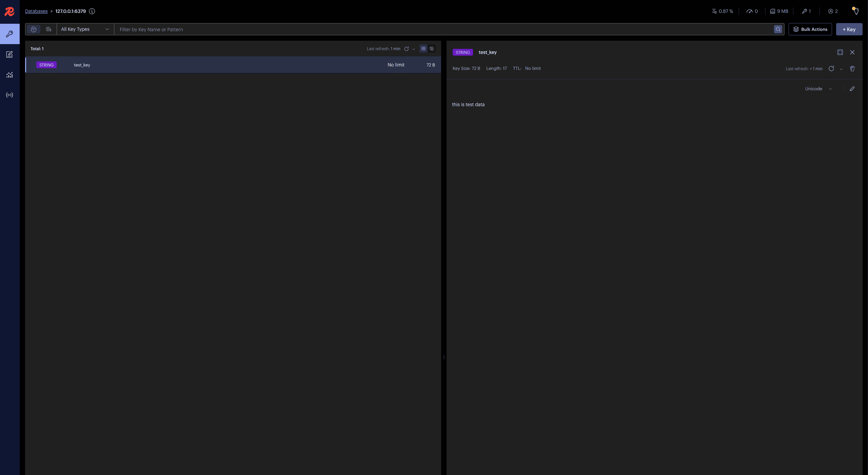Click the Pub/Sub streams icon
The width and height of the screenshot is (868, 475).
point(10,95)
